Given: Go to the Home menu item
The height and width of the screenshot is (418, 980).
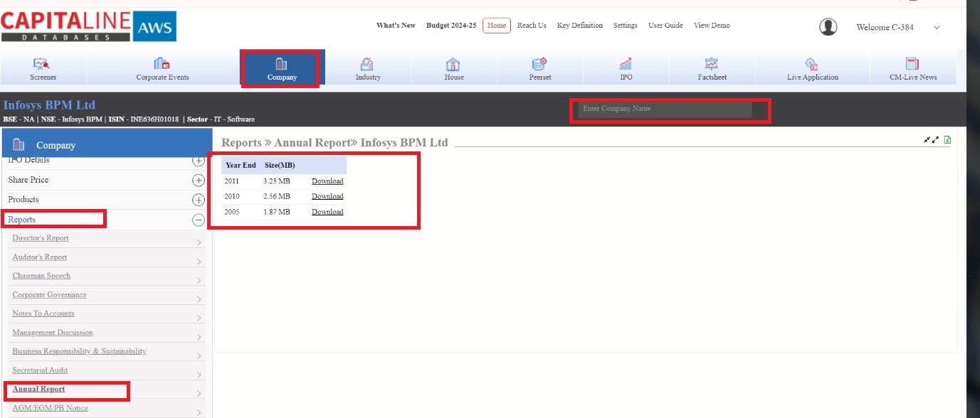Looking at the screenshot, I should tap(496, 26).
